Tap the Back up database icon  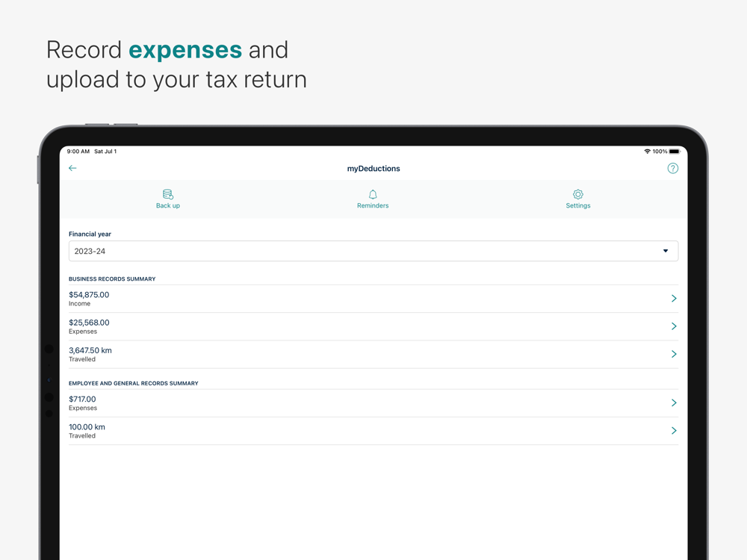(x=167, y=194)
